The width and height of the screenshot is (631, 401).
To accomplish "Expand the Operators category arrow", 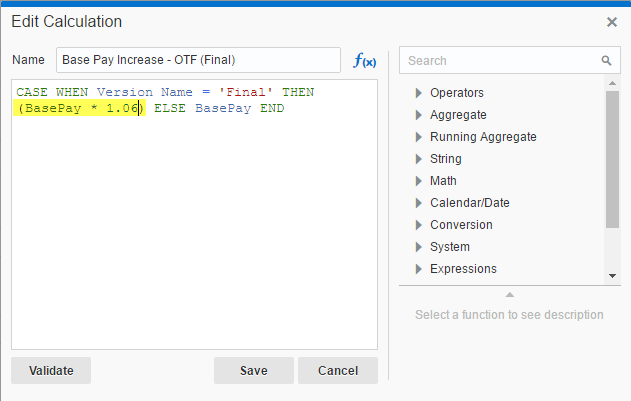I will (419, 93).
